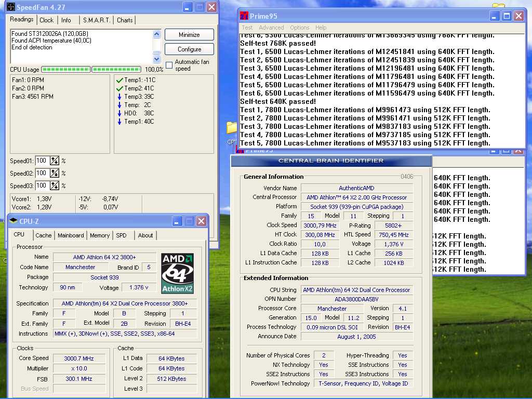Click the AMD Athlon X2 logo

pyautogui.click(x=177, y=273)
